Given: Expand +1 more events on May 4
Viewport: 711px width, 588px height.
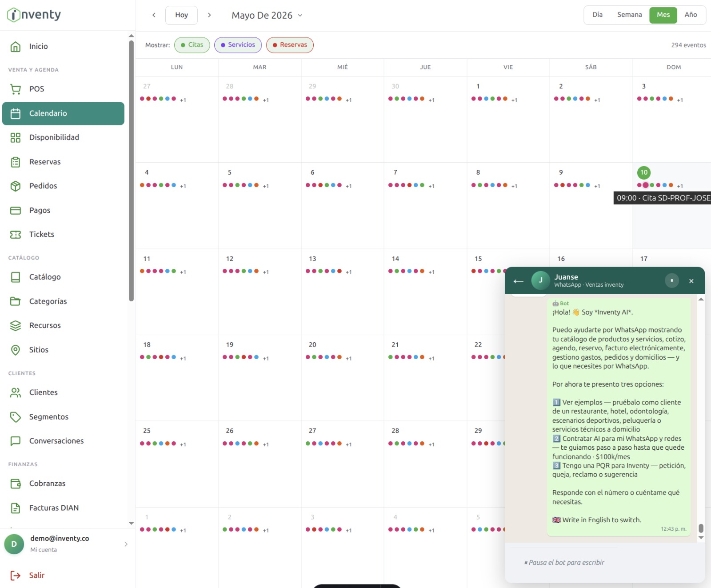Looking at the screenshot, I should (183, 186).
